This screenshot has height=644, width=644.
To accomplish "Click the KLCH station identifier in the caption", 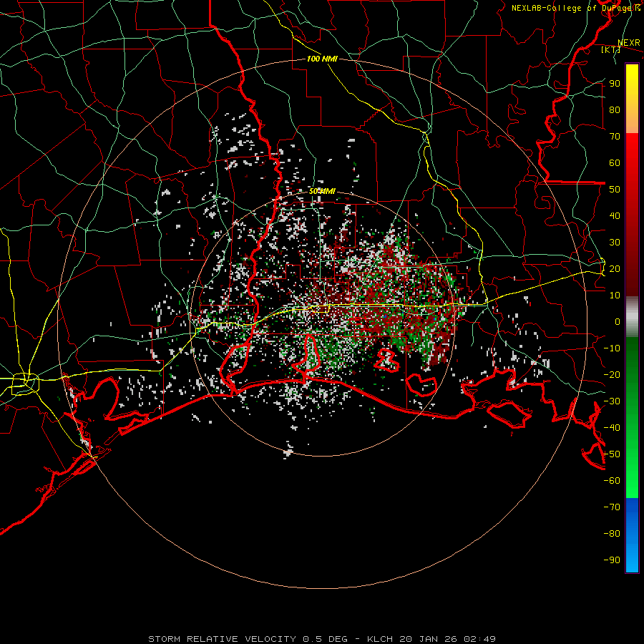I will coord(380,639).
